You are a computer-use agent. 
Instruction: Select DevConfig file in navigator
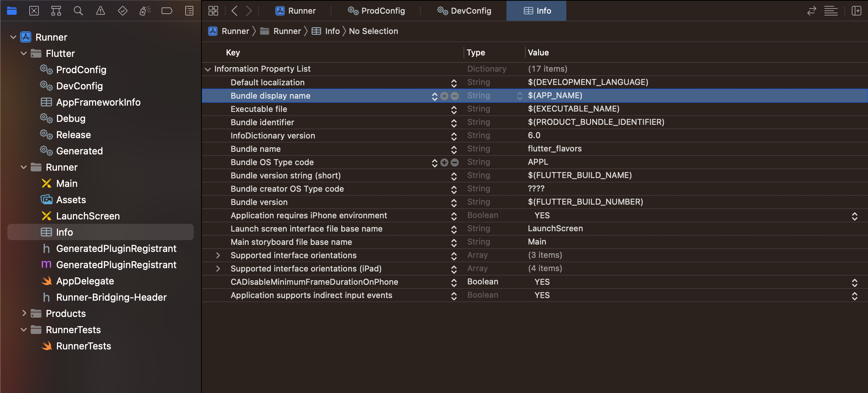(x=71, y=86)
